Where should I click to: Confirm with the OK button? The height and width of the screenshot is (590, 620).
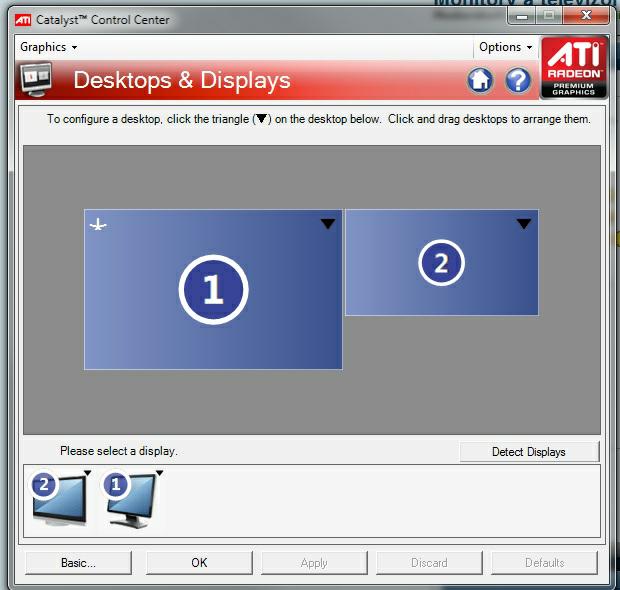click(x=199, y=563)
